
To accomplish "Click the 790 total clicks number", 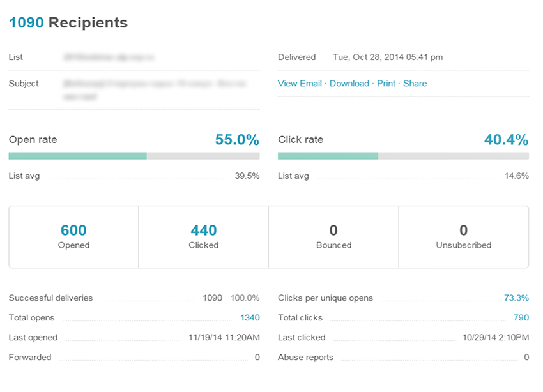I will coord(521,318).
